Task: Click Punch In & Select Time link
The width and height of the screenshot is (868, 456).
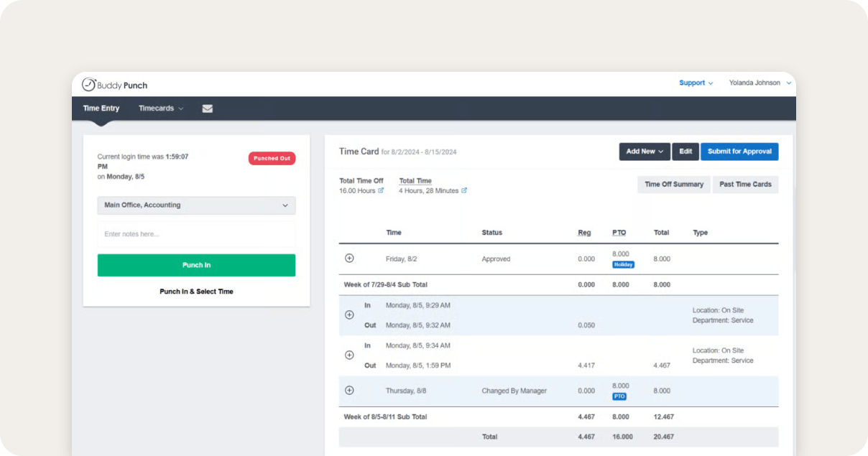Action: [196, 292]
